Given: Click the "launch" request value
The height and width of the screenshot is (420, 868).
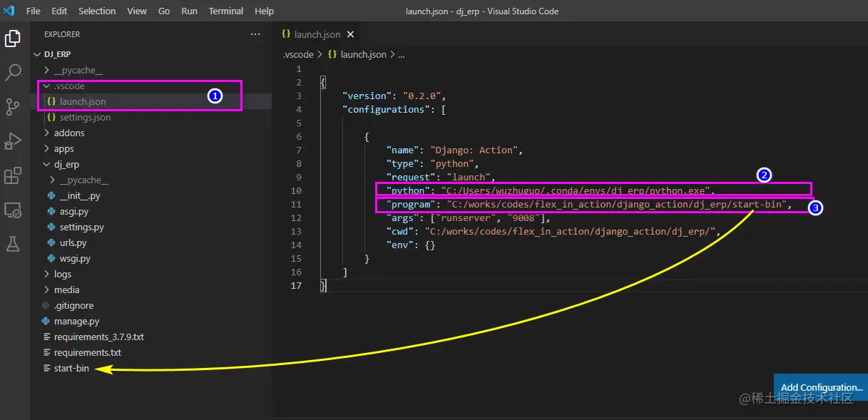Looking at the screenshot, I should point(469,177).
